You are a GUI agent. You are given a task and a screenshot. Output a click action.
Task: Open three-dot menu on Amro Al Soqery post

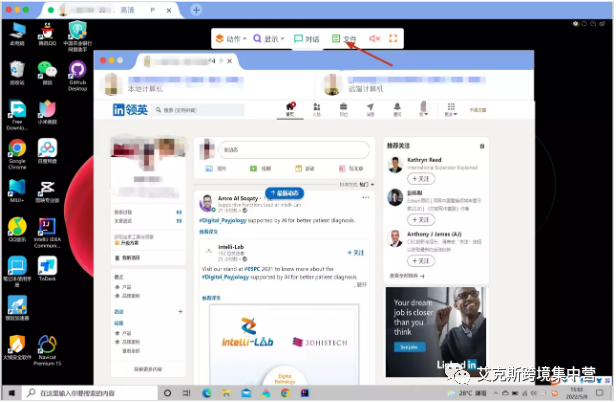pyautogui.click(x=366, y=198)
